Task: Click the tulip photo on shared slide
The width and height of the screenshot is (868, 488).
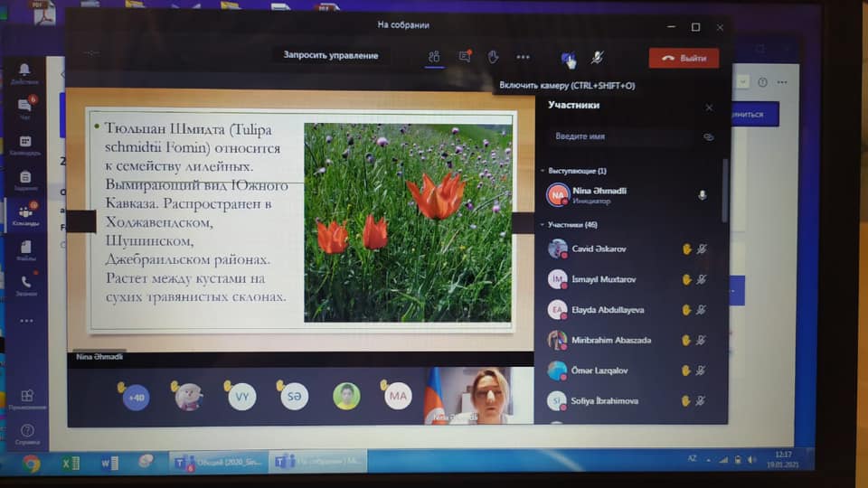Action: tap(408, 222)
